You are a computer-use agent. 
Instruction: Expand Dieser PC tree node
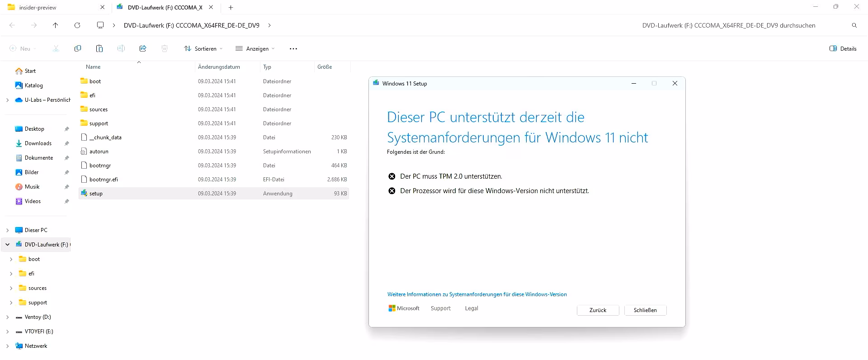point(7,230)
